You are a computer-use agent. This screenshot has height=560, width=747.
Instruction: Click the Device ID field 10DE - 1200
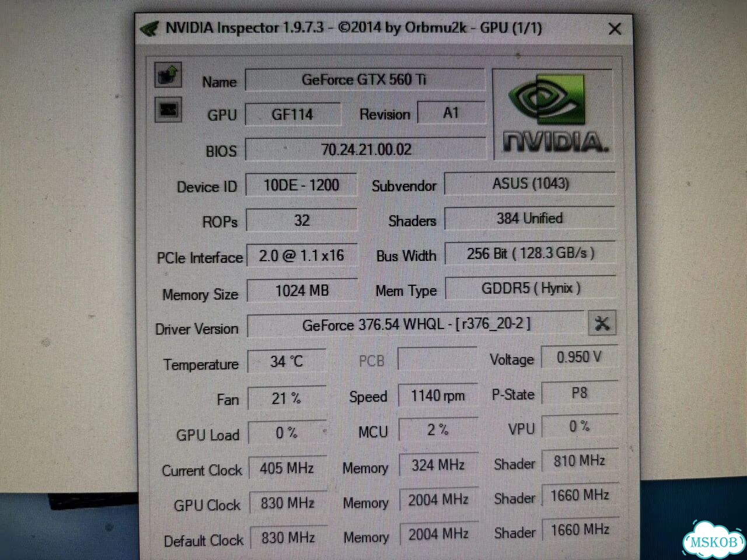[301, 185]
